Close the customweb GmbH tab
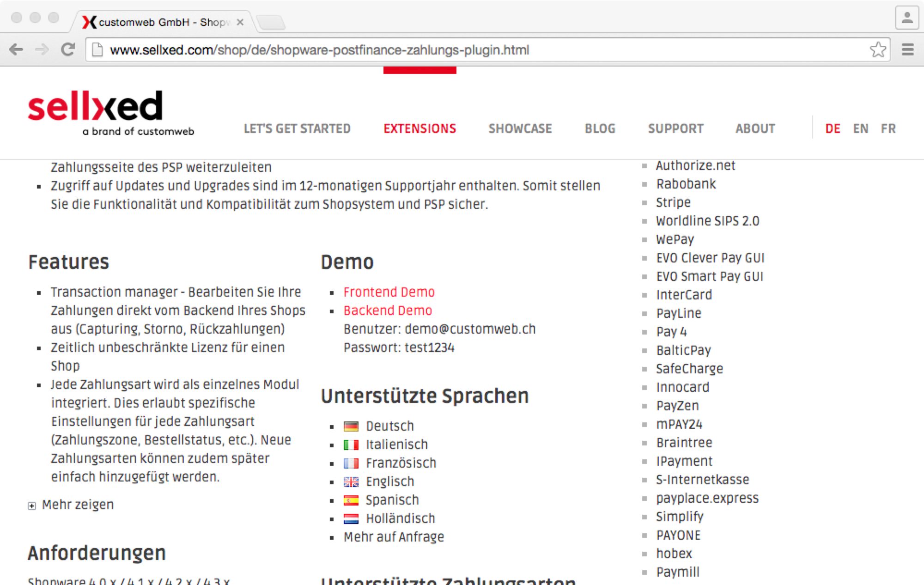Screen dimensions: 924x585 (240, 22)
